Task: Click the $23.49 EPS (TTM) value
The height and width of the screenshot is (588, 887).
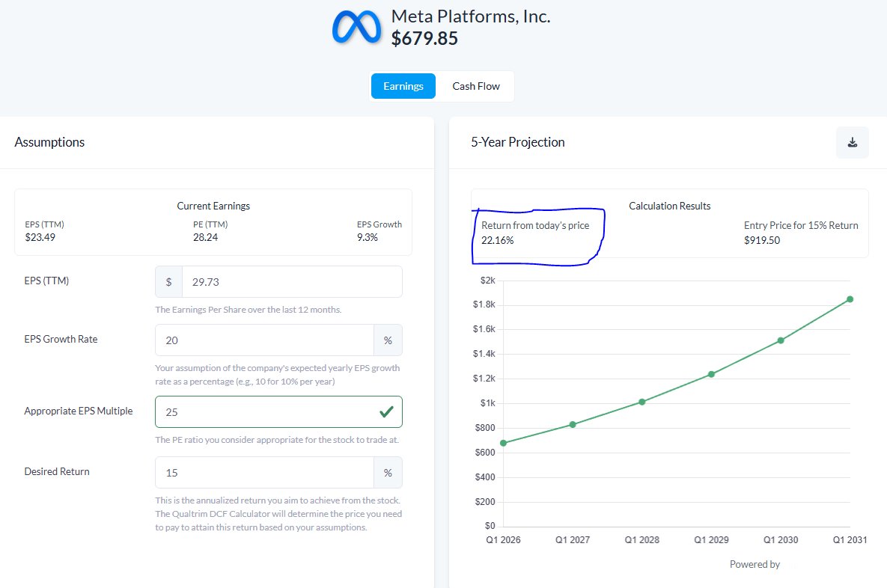Action: coord(40,237)
